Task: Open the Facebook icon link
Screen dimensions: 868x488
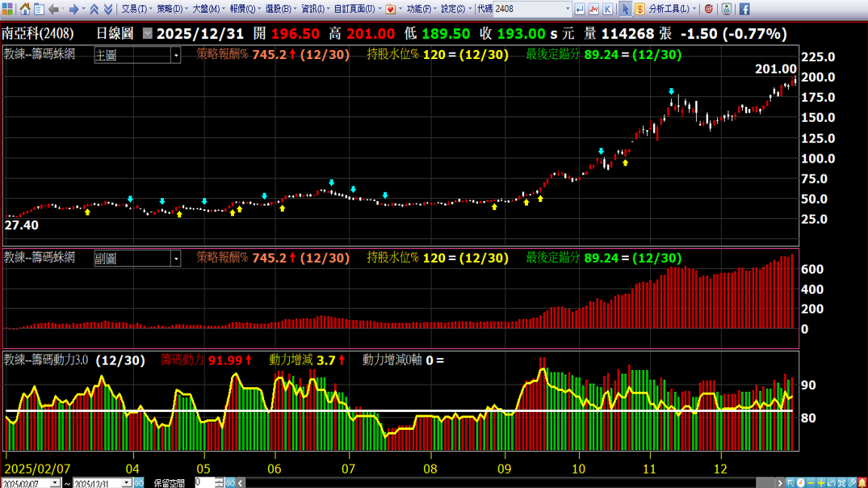Action: [x=744, y=9]
